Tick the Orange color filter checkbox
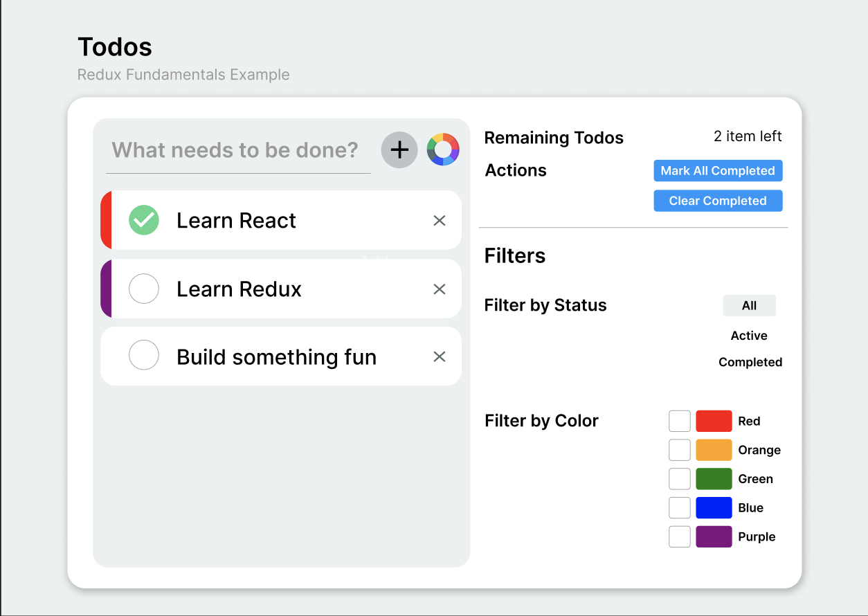868x616 pixels. tap(680, 450)
